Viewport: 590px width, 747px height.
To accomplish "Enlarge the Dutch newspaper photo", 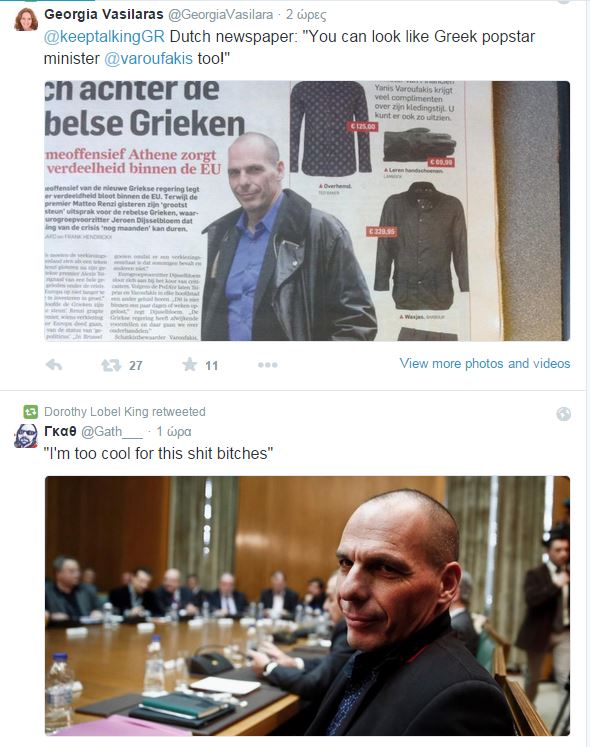I will [307, 211].
